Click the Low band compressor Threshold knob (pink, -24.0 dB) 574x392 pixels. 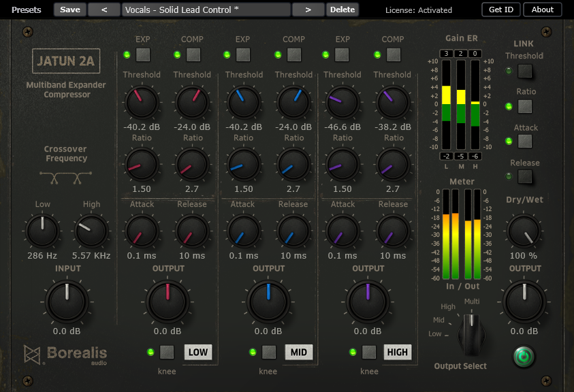(x=192, y=103)
